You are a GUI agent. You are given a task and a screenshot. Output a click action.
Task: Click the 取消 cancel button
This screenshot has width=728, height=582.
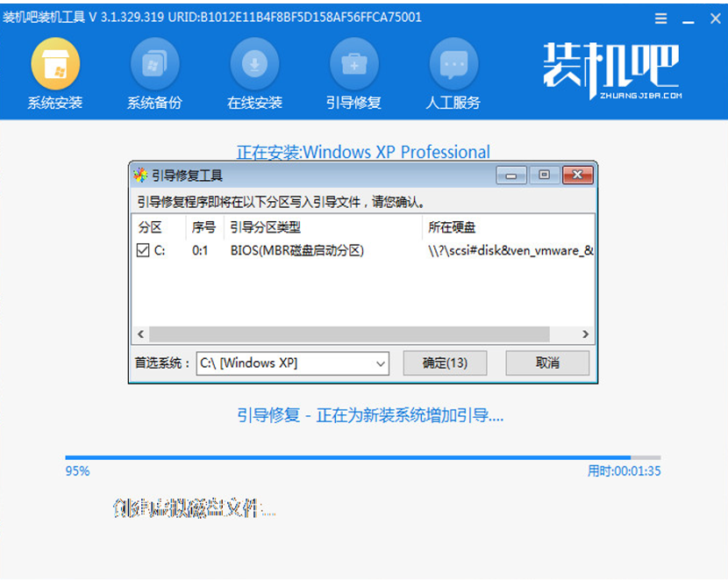[546, 363]
